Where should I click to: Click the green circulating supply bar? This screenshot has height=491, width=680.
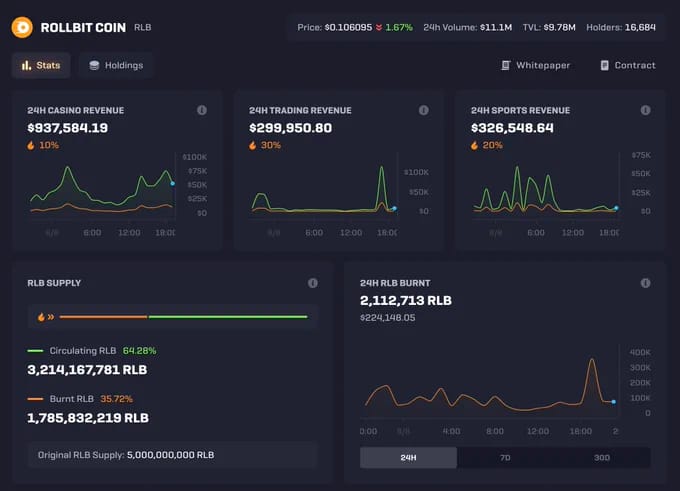pyautogui.click(x=228, y=317)
